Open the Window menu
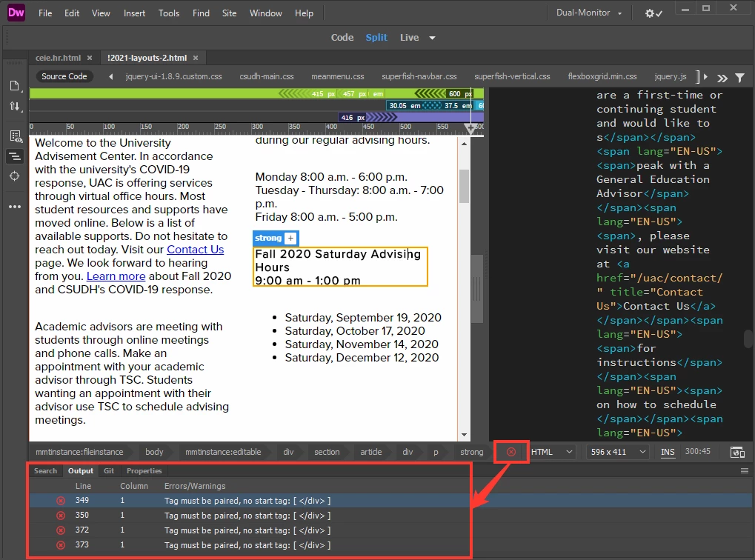Screen dimensions: 755x560 pyautogui.click(x=266, y=13)
